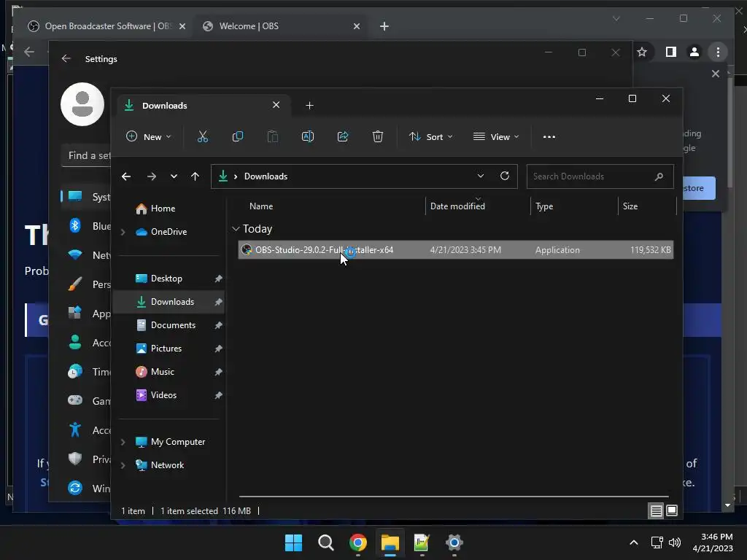The image size is (747, 560).
Task: Open Chrome from the taskbar
Action: (357, 542)
